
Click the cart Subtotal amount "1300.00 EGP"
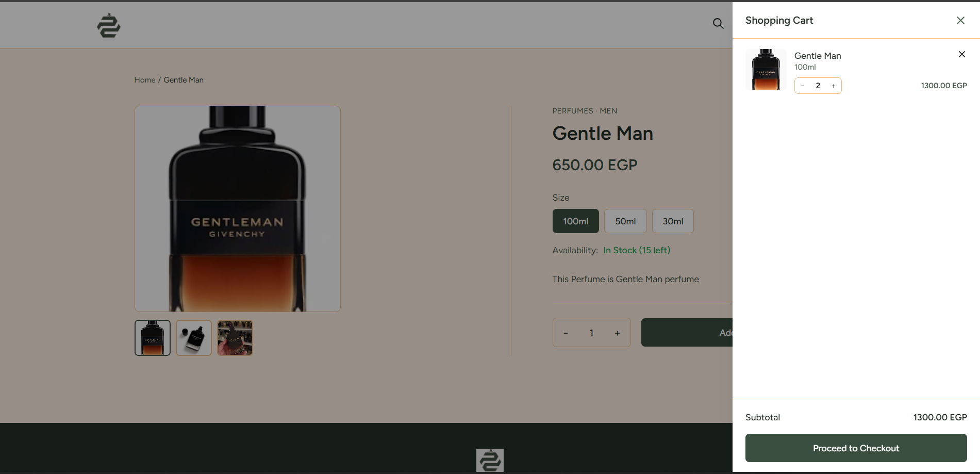(x=940, y=417)
